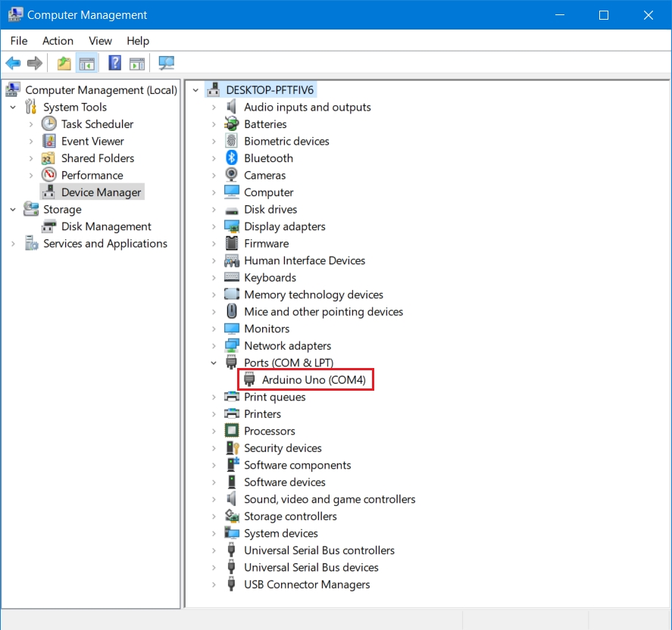672x630 pixels.
Task: Select Arduino Uno (COM4) device
Action: (x=314, y=380)
